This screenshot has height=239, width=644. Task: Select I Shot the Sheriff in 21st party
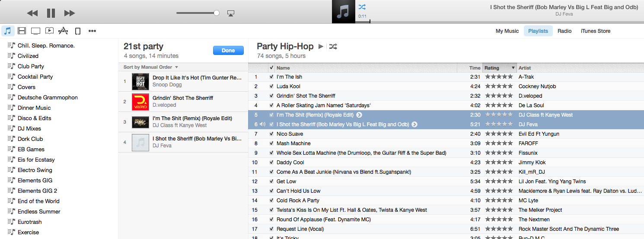coord(183,142)
